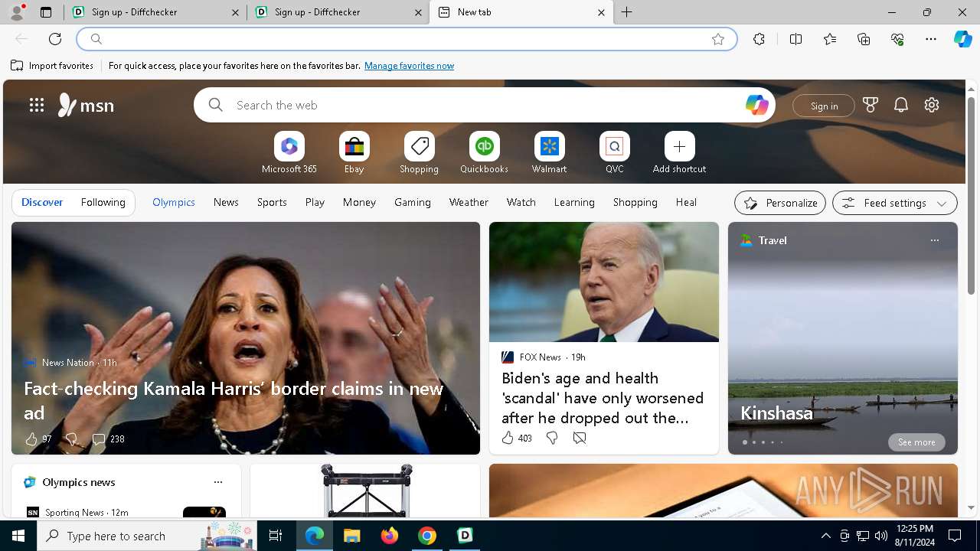Close the New tab tab
This screenshot has width=980, height=551.
click(x=601, y=12)
